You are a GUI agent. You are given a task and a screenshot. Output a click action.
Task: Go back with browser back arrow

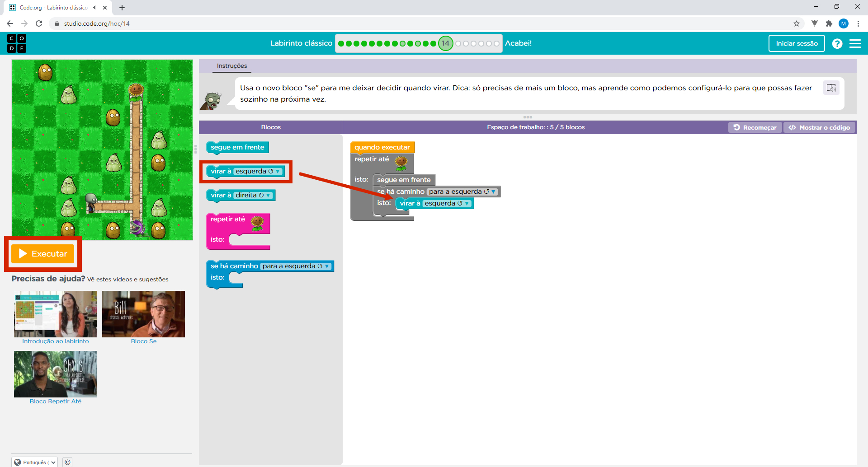click(10, 23)
